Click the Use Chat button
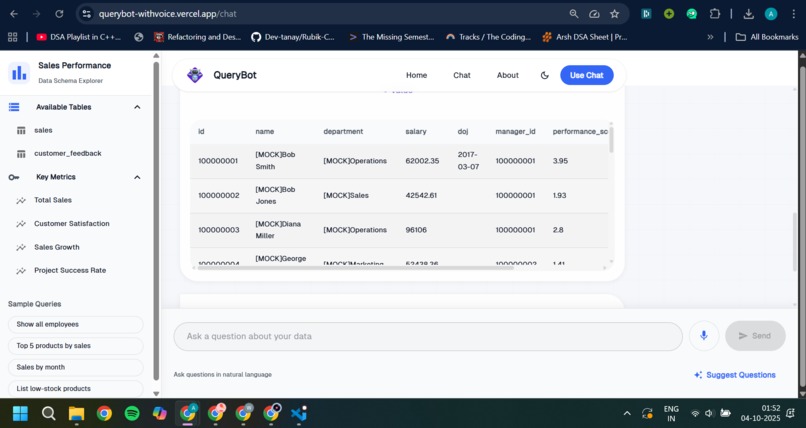 (587, 75)
